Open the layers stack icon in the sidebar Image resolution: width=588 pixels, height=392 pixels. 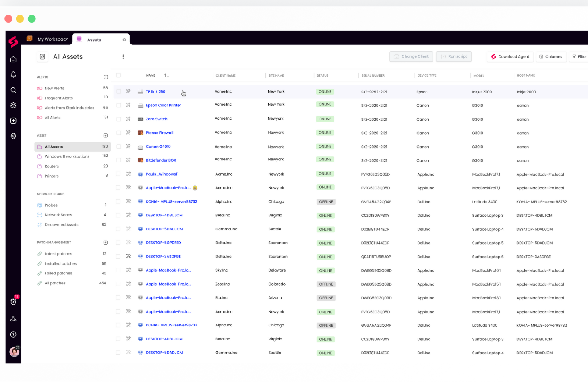pyautogui.click(x=13, y=105)
